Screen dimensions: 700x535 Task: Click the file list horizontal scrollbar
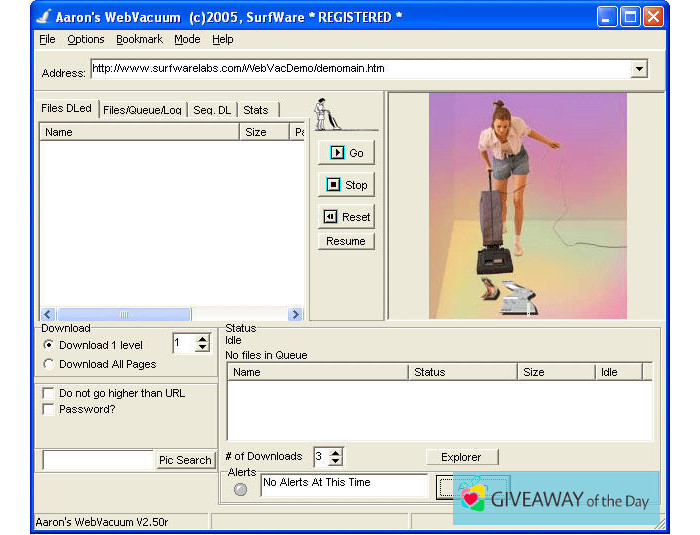pyautogui.click(x=170, y=314)
